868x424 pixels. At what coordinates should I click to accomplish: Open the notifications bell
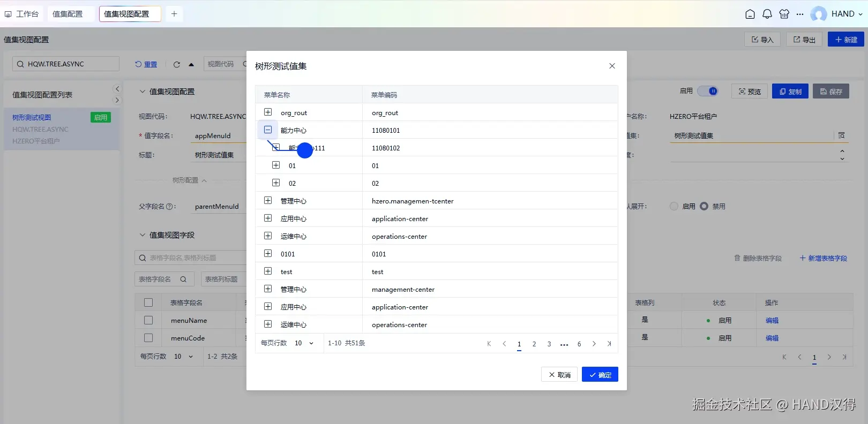pyautogui.click(x=767, y=14)
